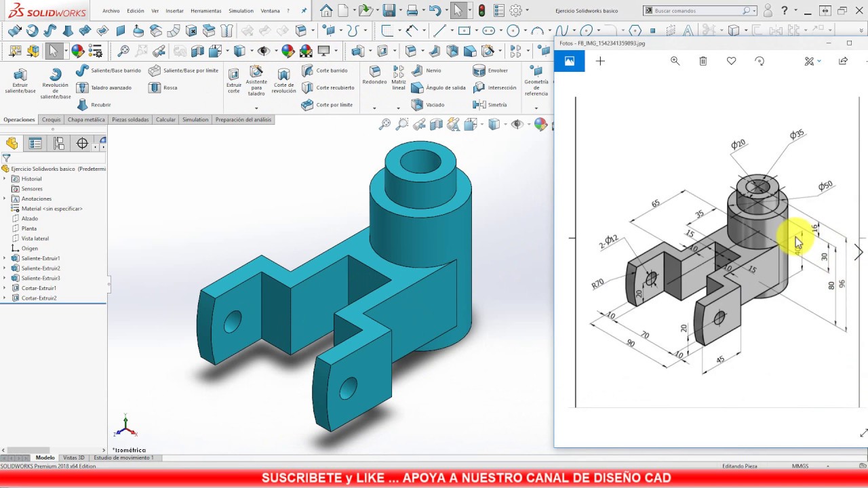The width and height of the screenshot is (868, 488).
Task: Delete image with Fotos trash icon
Action: (703, 61)
